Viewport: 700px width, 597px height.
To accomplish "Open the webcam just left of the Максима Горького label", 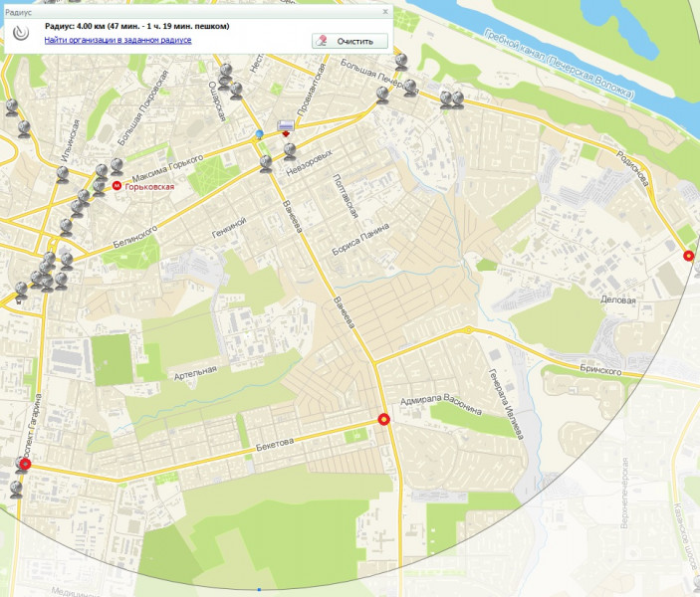I will pyautogui.click(x=117, y=166).
